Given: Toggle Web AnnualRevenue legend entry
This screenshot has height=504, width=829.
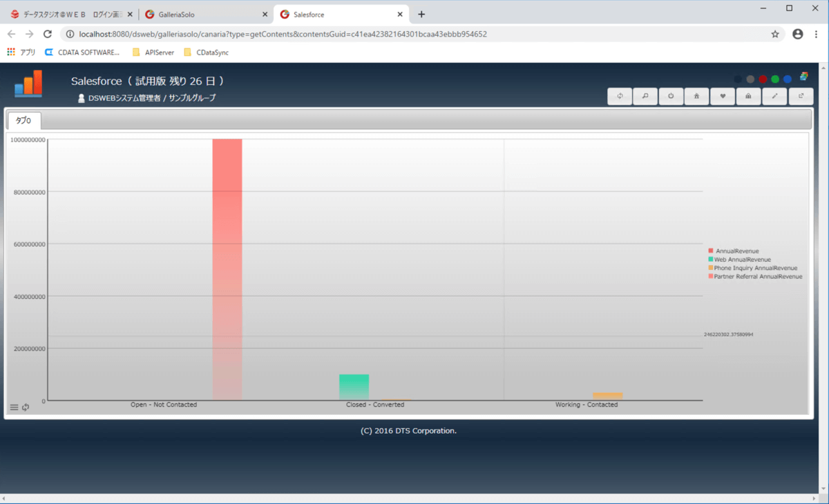Looking at the screenshot, I should click(739, 260).
